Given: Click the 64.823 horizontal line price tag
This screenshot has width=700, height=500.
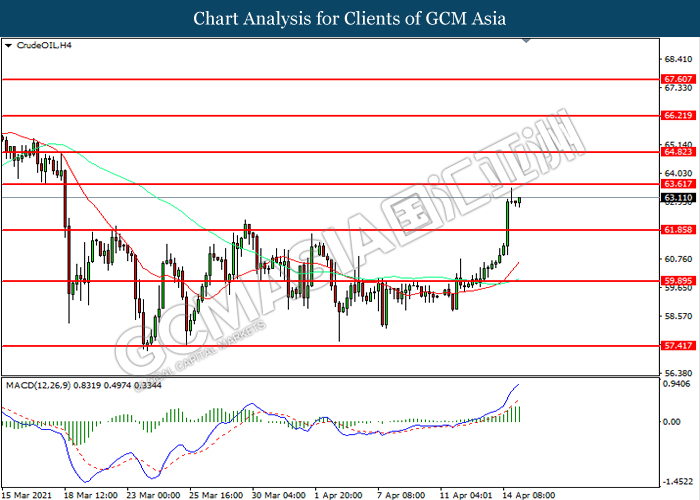Looking at the screenshot, I should tap(678, 152).
